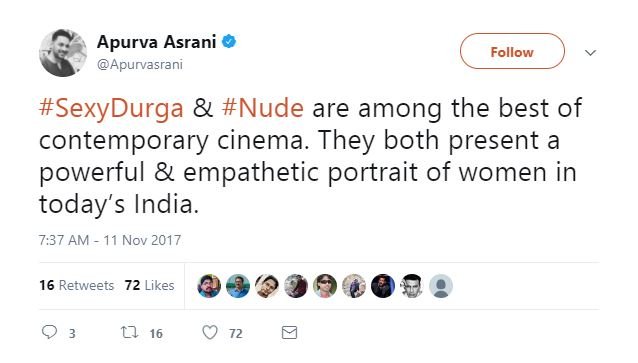
Task: Retweet using the retweet arrows icon
Action: [x=129, y=332]
